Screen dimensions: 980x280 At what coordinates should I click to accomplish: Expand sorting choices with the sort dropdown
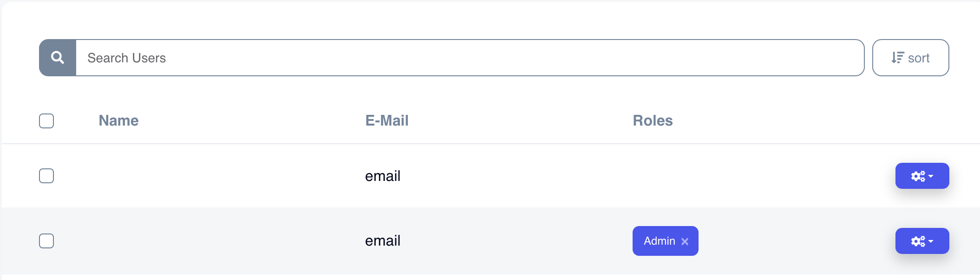(910, 57)
